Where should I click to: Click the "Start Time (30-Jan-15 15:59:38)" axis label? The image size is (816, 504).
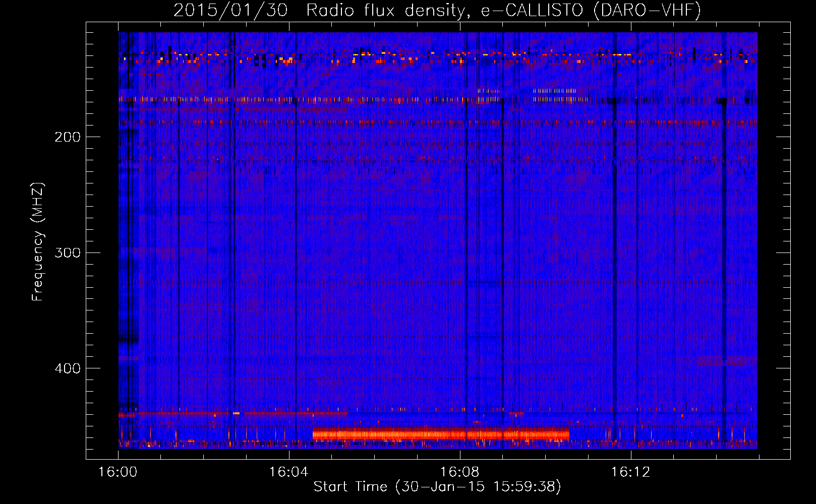[437, 487]
